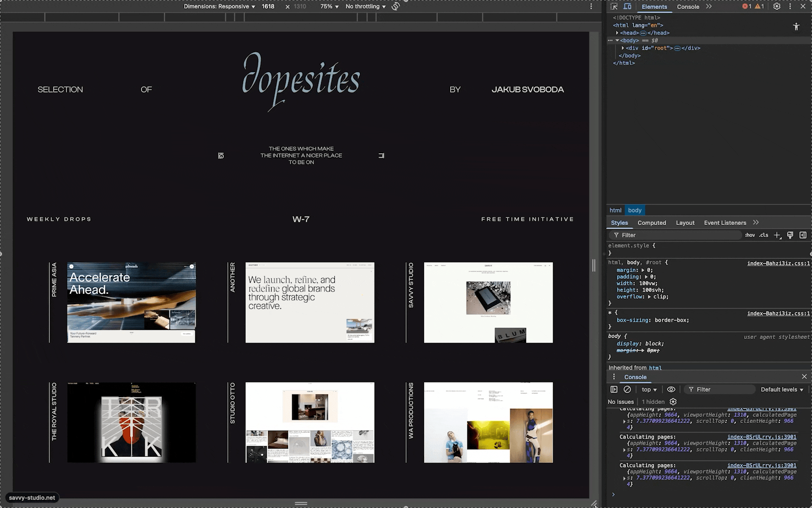Open the rendering emulations paintbrush icon
The height and width of the screenshot is (508, 812).
coord(790,235)
